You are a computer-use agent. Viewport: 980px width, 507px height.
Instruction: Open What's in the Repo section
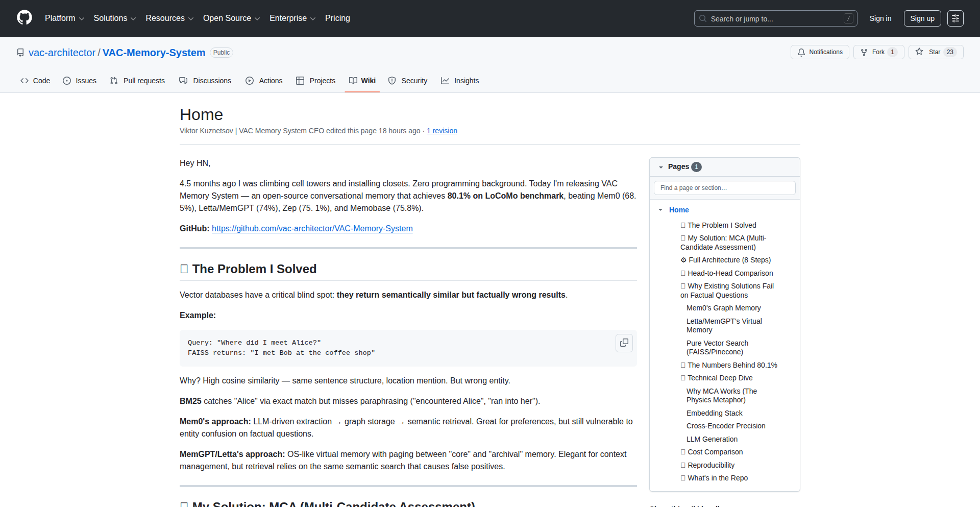(x=714, y=478)
